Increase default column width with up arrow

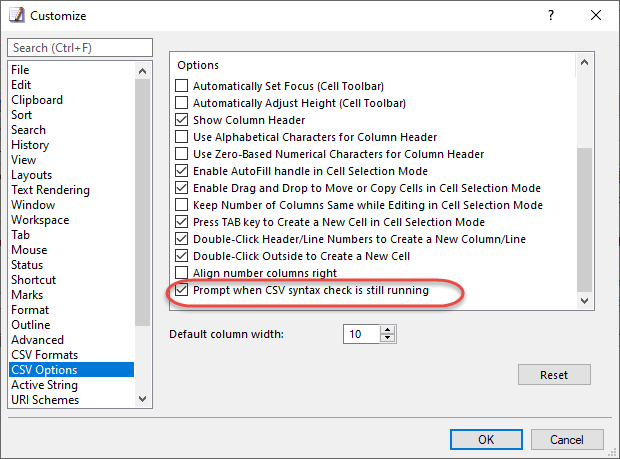[388, 330]
